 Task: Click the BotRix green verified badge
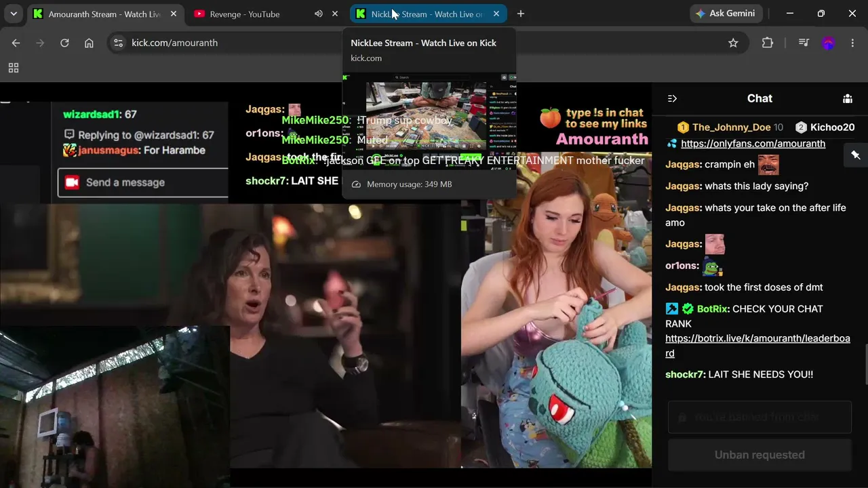click(688, 309)
